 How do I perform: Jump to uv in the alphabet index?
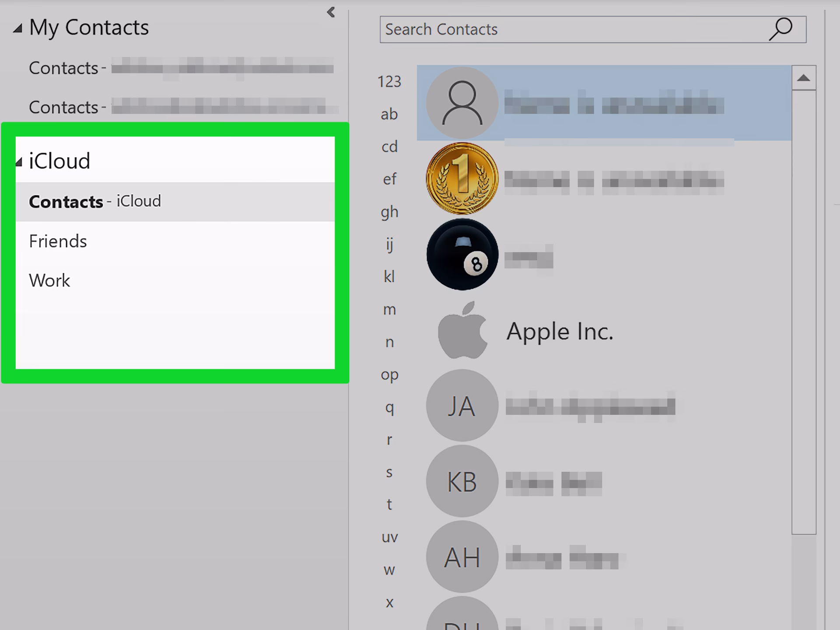(x=389, y=537)
